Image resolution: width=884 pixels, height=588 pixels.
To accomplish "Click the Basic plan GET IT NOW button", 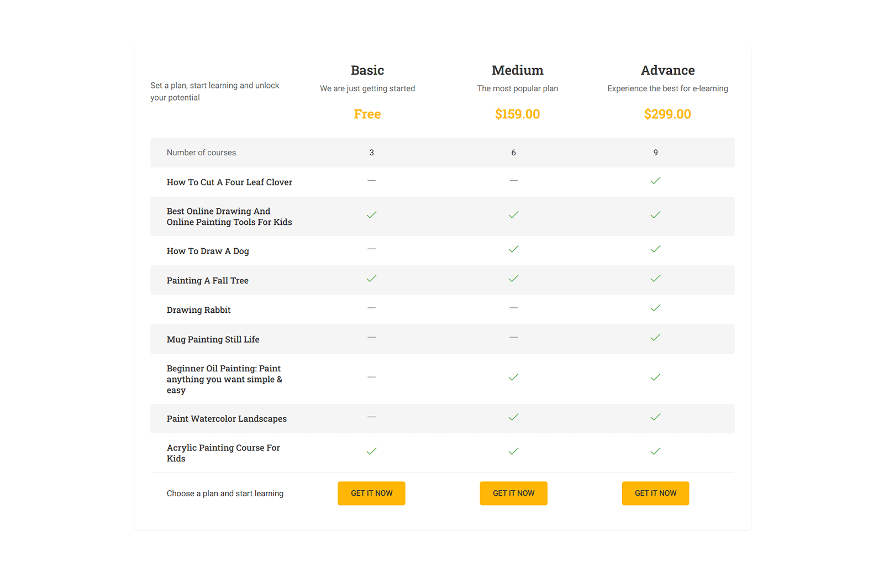I will pyautogui.click(x=371, y=493).
